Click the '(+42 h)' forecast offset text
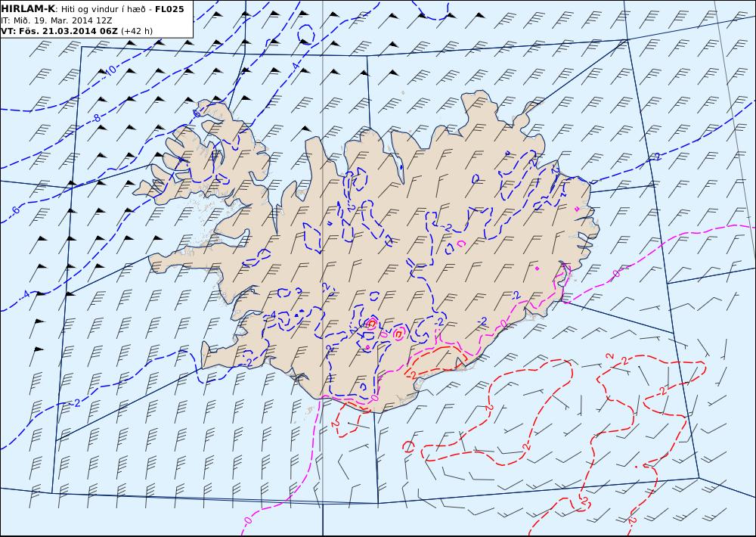Image resolution: width=756 pixels, height=537 pixels. point(136,31)
